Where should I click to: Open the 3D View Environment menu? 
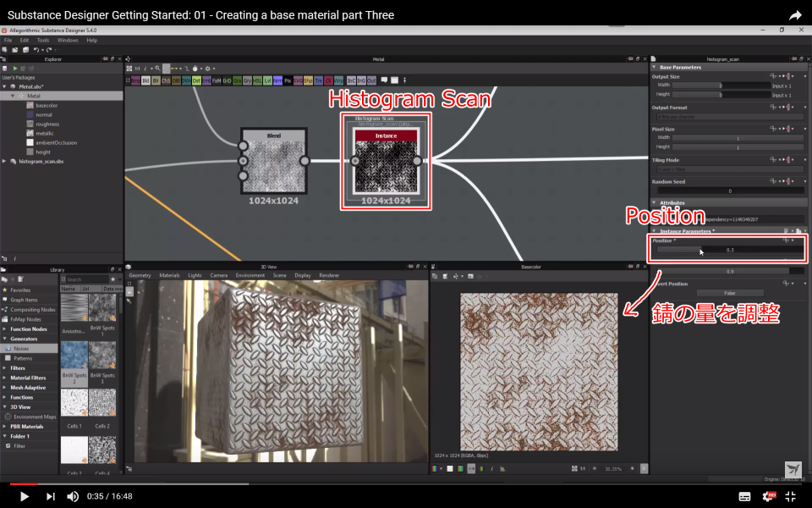pyautogui.click(x=250, y=275)
